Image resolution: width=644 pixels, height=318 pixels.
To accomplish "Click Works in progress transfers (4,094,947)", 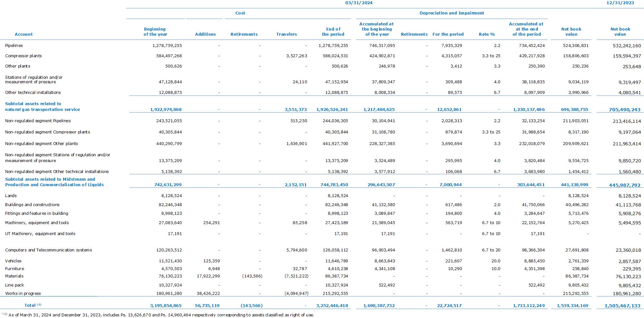I will [296, 294].
